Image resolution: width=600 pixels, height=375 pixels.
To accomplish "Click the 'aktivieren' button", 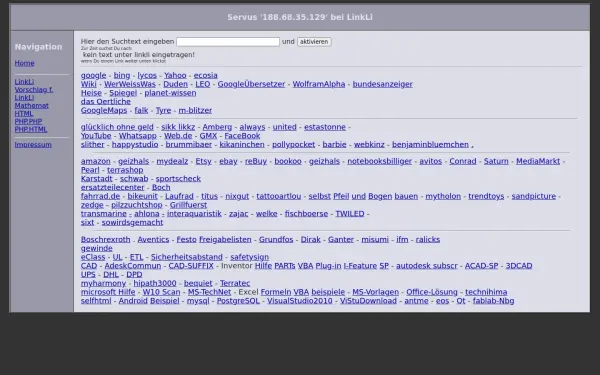I will click(x=314, y=42).
